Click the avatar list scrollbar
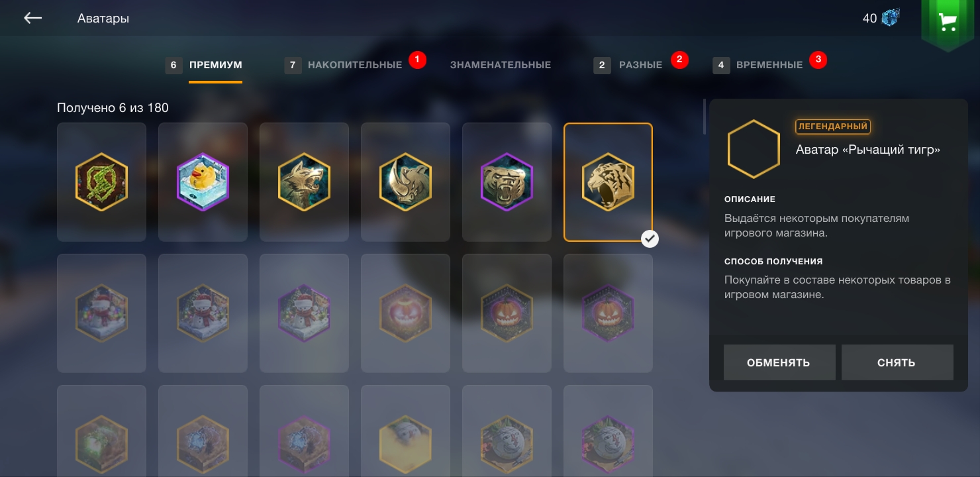This screenshot has width=980, height=477. pyautogui.click(x=705, y=117)
